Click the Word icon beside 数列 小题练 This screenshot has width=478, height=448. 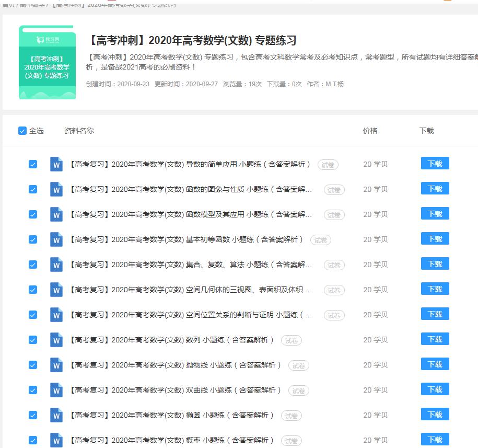[56, 340]
